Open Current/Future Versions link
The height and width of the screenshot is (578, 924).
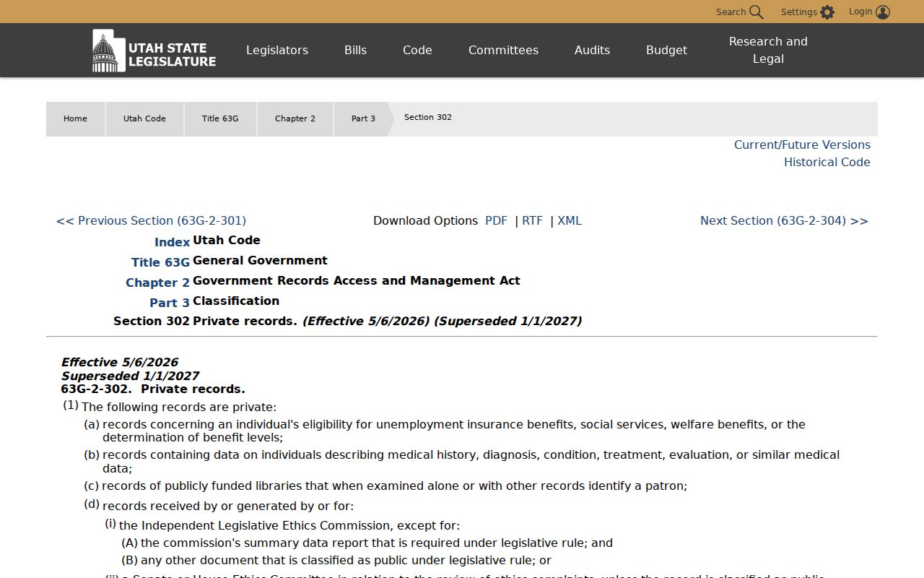pos(802,144)
